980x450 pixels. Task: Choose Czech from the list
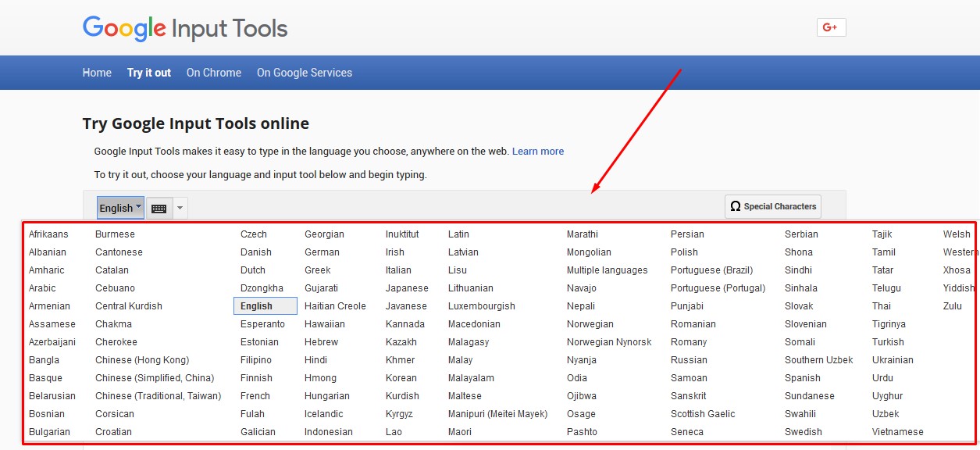pos(254,234)
